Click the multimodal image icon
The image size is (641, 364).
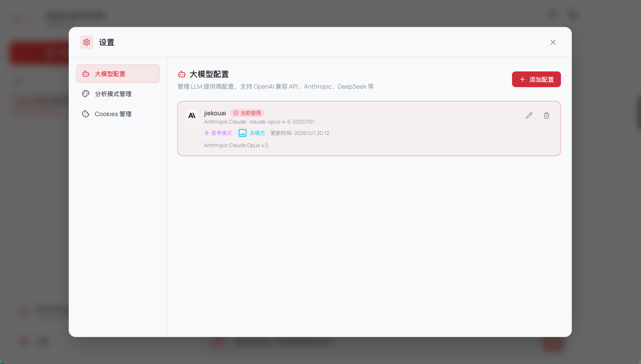243,133
